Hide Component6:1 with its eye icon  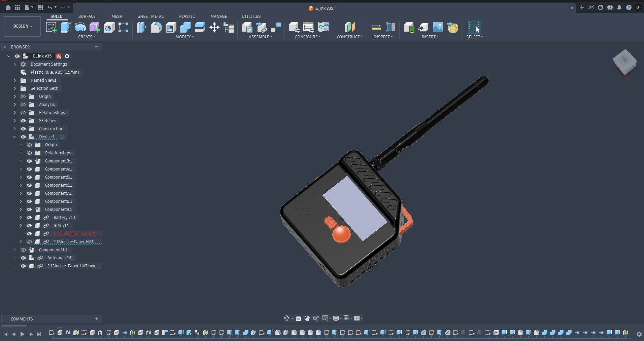pos(29,185)
